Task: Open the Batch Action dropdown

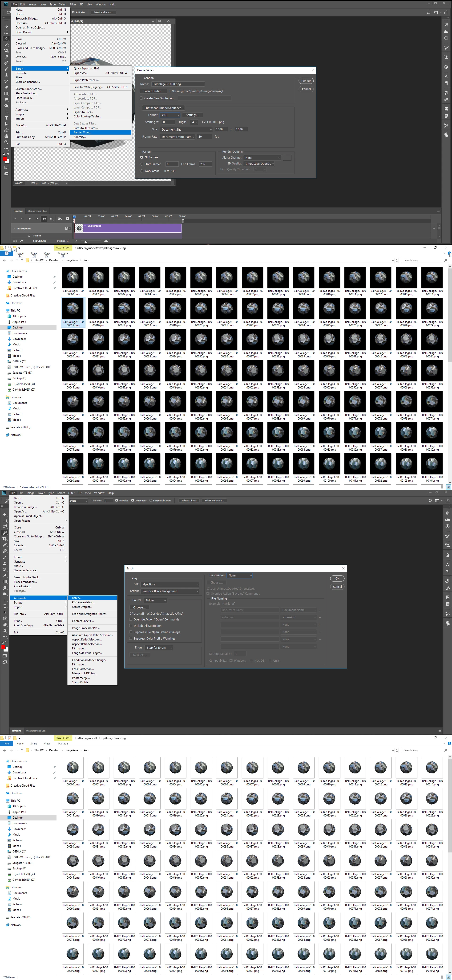Action: click(170, 591)
